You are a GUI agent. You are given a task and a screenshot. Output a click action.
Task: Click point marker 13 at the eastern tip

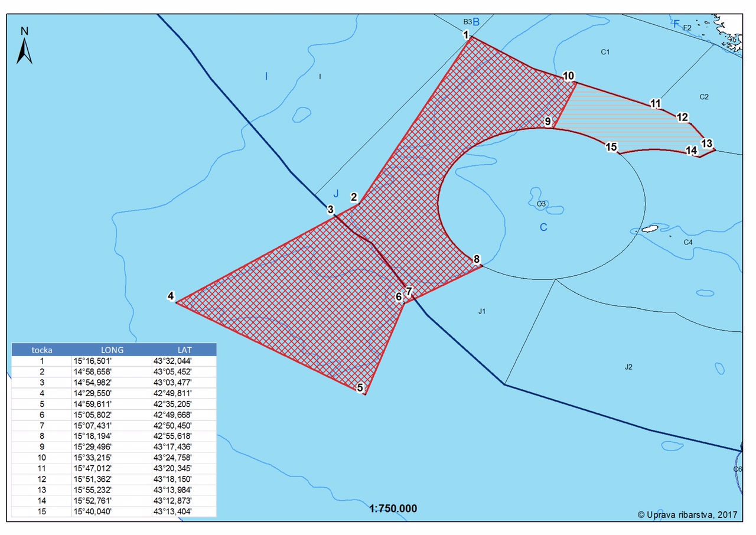(706, 143)
